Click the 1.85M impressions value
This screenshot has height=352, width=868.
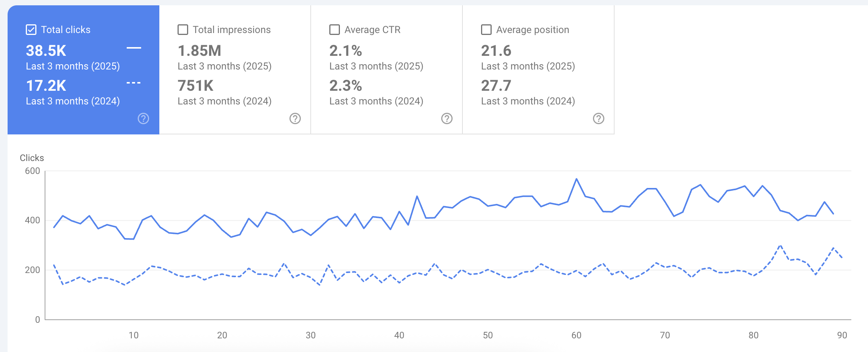pyautogui.click(x=199, y=51)
